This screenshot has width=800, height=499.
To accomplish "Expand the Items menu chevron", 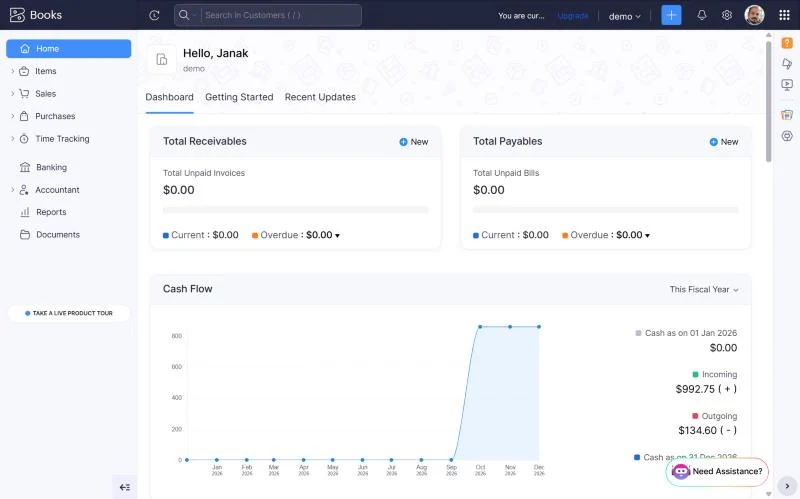I will pos(12,71).
